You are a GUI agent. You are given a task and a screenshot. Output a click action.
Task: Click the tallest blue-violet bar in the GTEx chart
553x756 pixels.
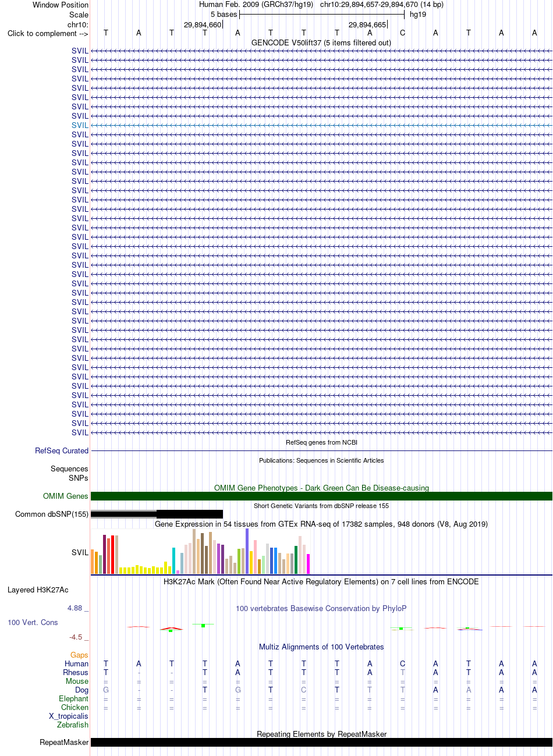pos(247,551)
